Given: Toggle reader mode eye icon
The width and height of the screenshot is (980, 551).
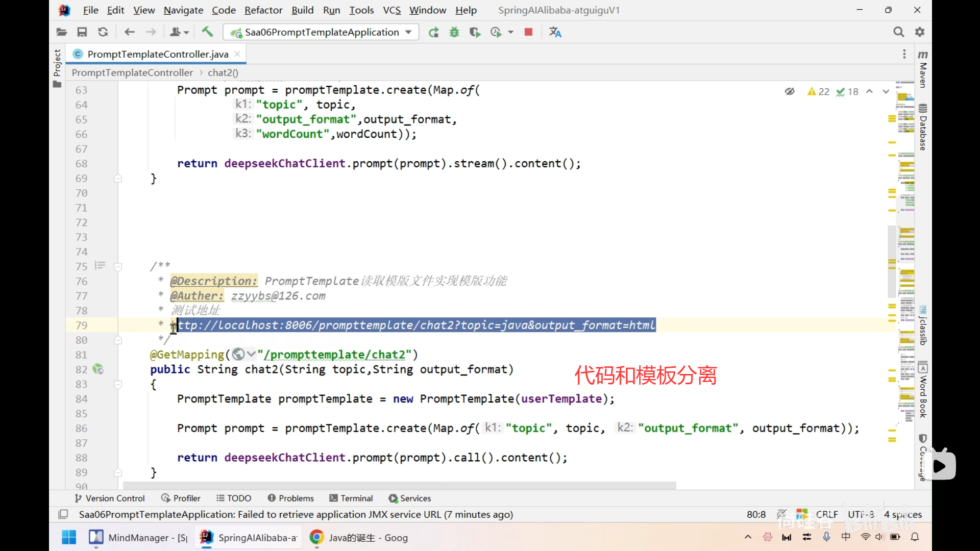Looking at the screenshot, I should pyautogui.click(x=790, y=91).
